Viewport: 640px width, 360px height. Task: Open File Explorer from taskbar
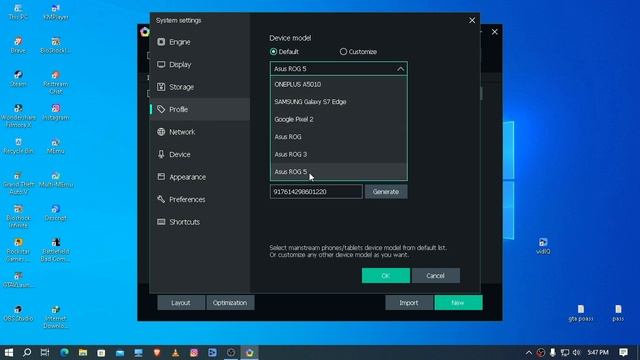pos(83,352)
